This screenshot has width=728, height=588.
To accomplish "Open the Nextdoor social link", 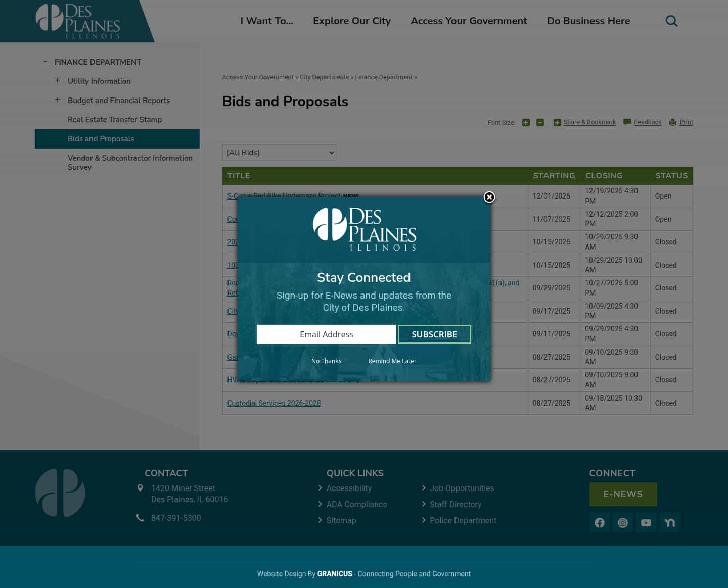I will click(669, 523).
